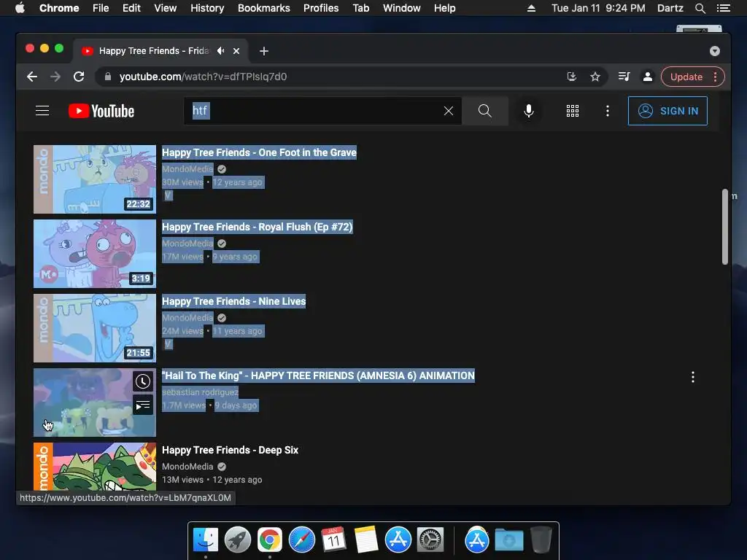Open One Foot in the Grave thumbnail
Viewport: 747px width, 560px height.
tap(95, 179)
